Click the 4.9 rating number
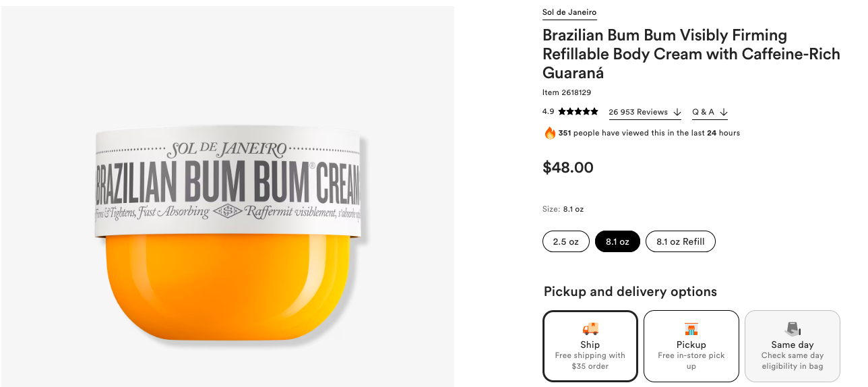Image resolution: width=868 pixels, height=387 pixels. click(x=548, y=112)
